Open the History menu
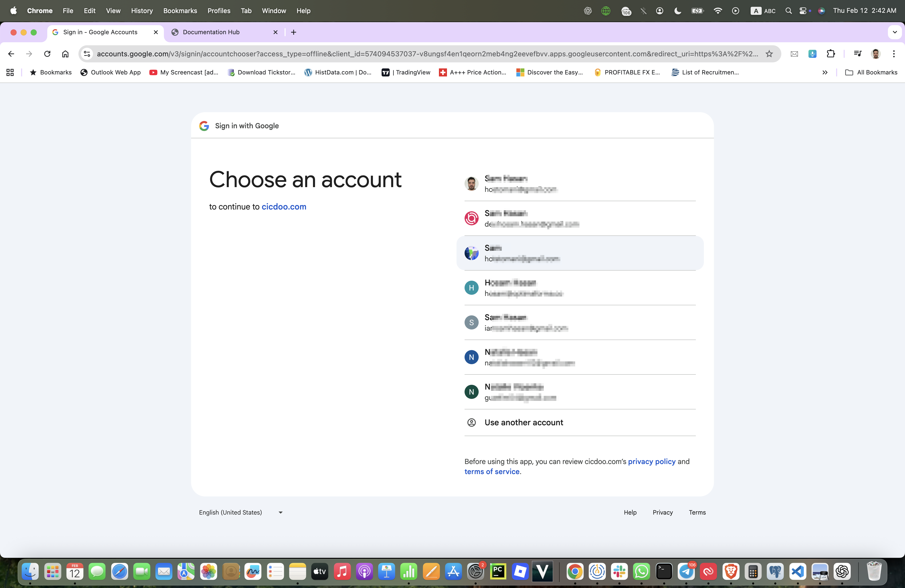 142,11
